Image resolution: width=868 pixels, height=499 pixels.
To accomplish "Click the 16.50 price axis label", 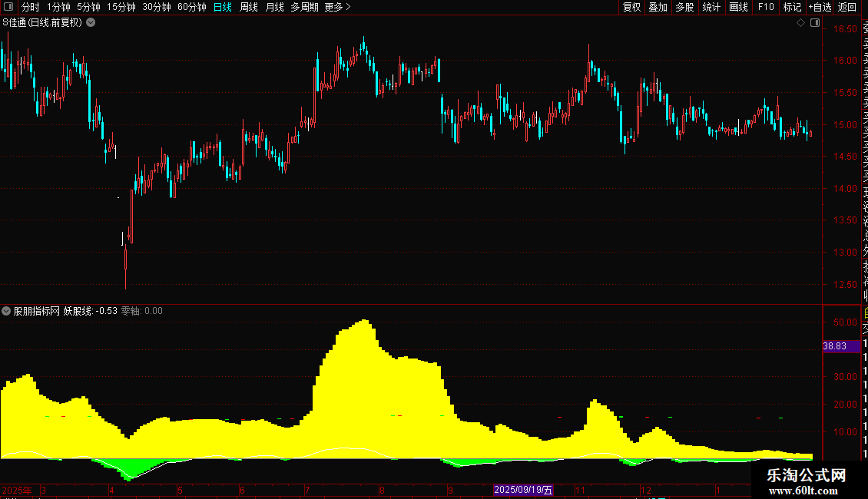I will coord(845,28).
